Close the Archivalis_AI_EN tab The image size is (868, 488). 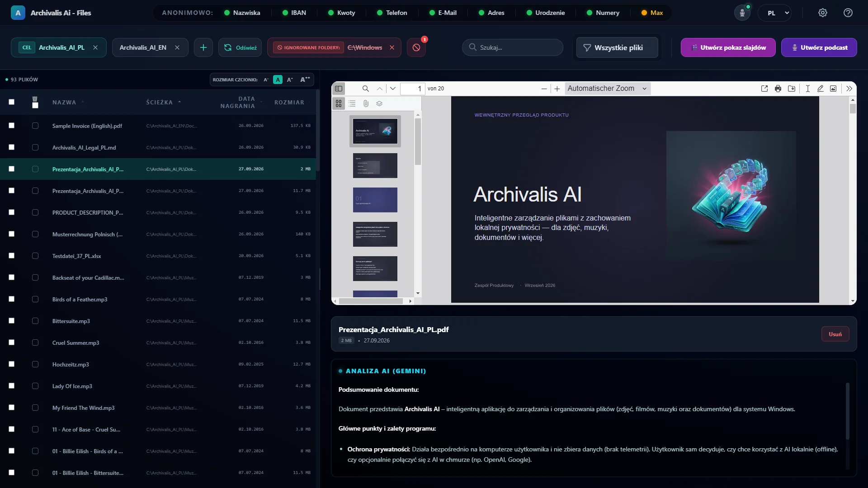[x=177, y=47]
